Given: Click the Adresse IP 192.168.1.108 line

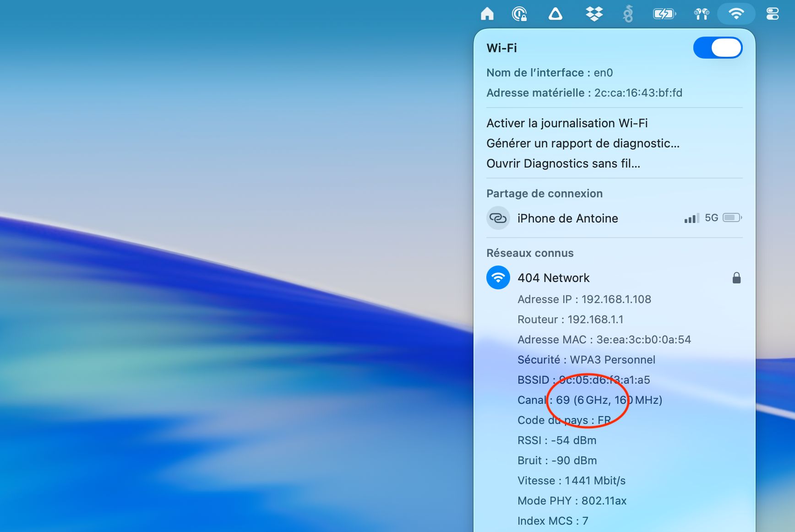Looking at the screenshot, I should point(584,299).
